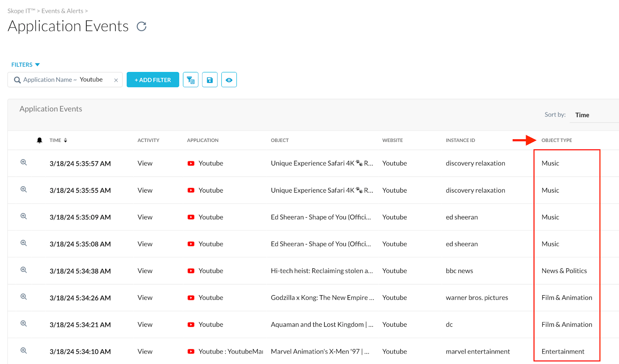Click Entertainment object type cell
The height and width of the screenshot is (364, 619).
click(563, 351)
